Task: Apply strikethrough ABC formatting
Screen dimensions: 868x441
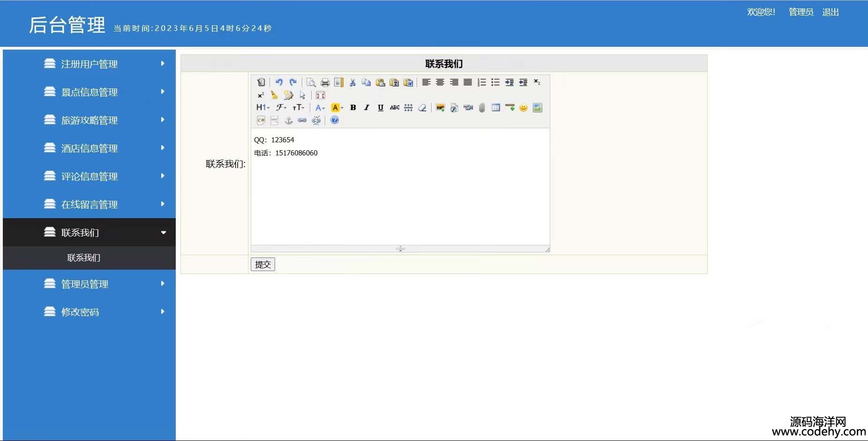Action: [x=395, y=108]
